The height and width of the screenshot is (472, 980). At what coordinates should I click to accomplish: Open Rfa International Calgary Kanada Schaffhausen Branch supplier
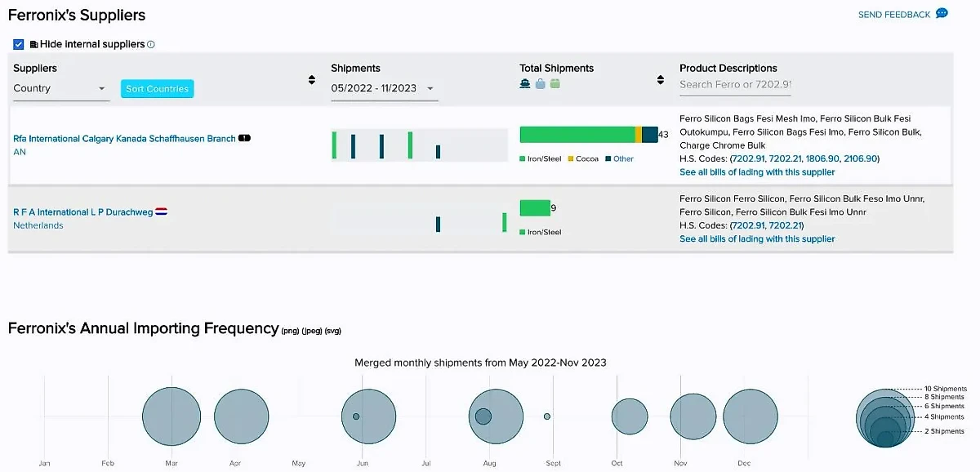[x=124, y=139]
